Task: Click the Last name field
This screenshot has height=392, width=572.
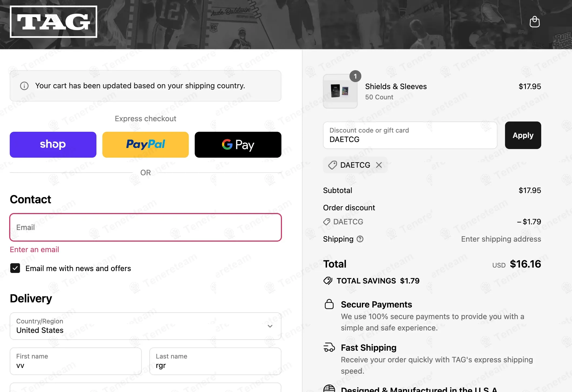Action: [x=215, y=361]
